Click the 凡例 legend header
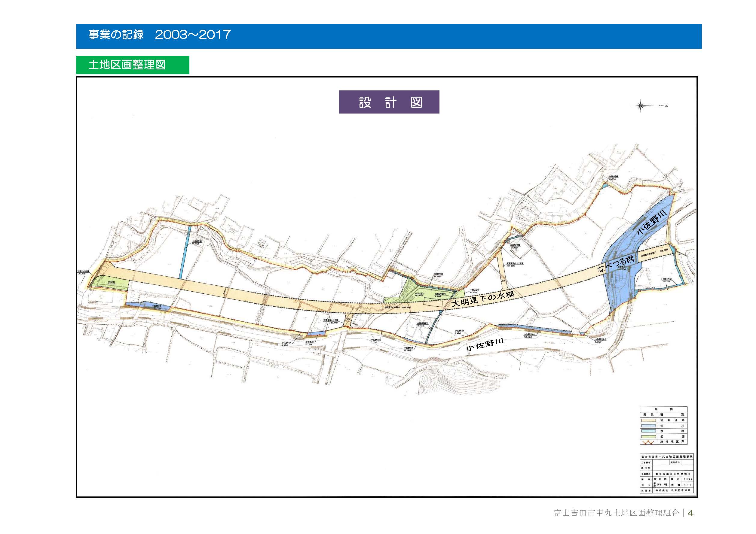The width and height of the screenshot is (756, 534). (664, 409)
